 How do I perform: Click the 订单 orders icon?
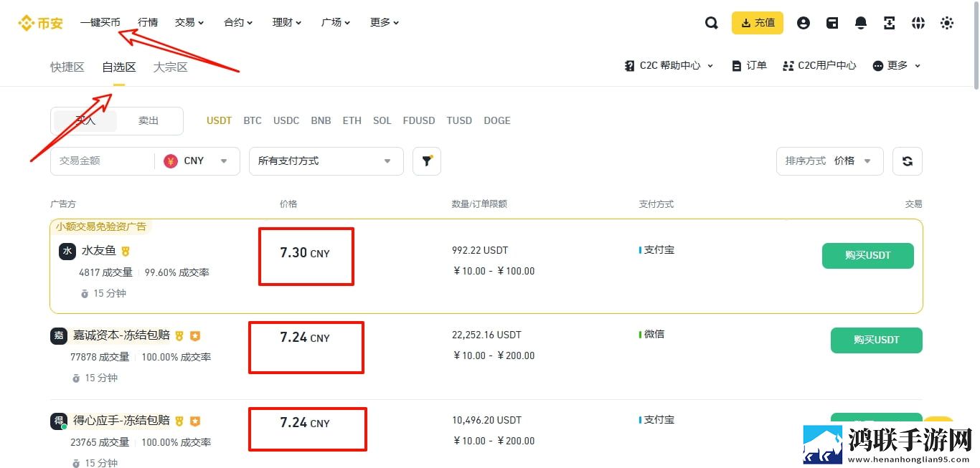[x=737, y=66]
